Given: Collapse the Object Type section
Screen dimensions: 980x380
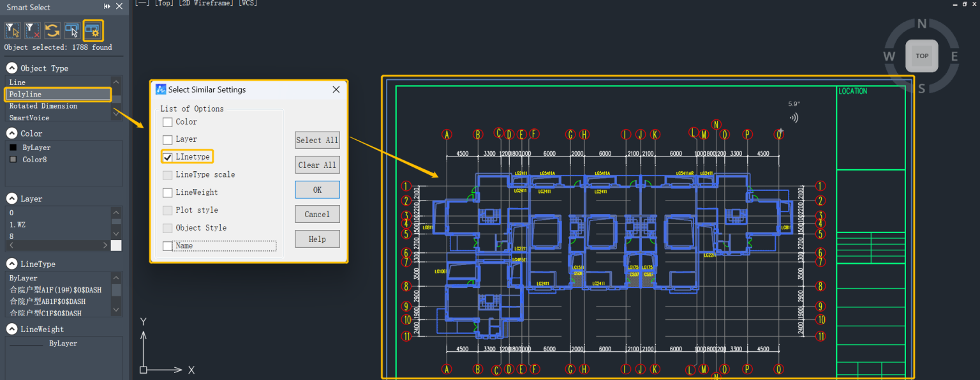Looking at the screenshot, I should pos(11,68).
